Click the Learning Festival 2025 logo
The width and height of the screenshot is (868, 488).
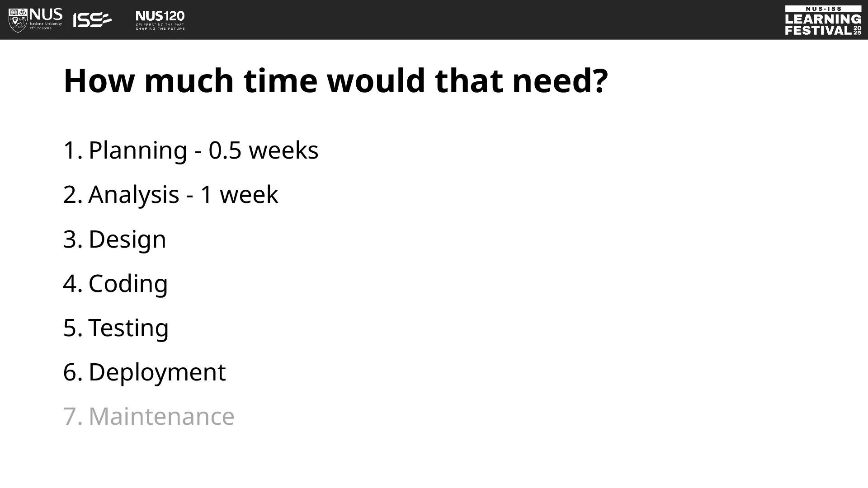click(x=823, y=20)
